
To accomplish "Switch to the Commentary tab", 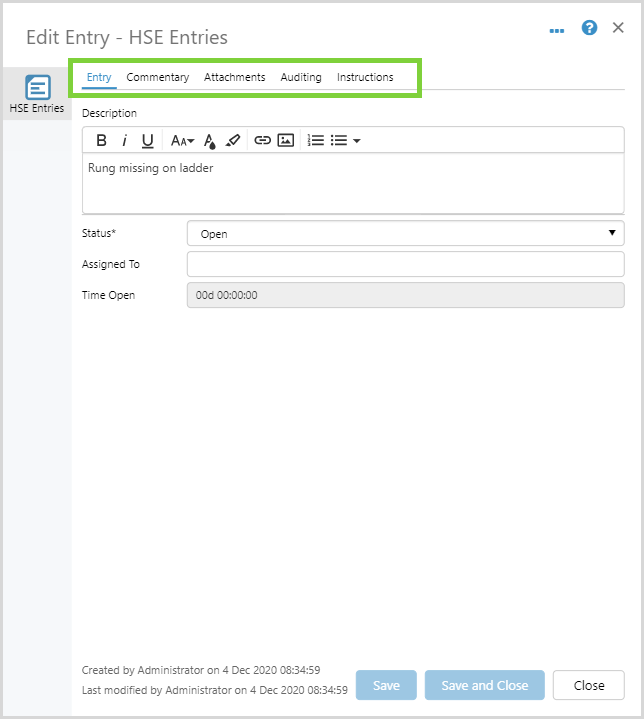I will click(x=157, y=77).
